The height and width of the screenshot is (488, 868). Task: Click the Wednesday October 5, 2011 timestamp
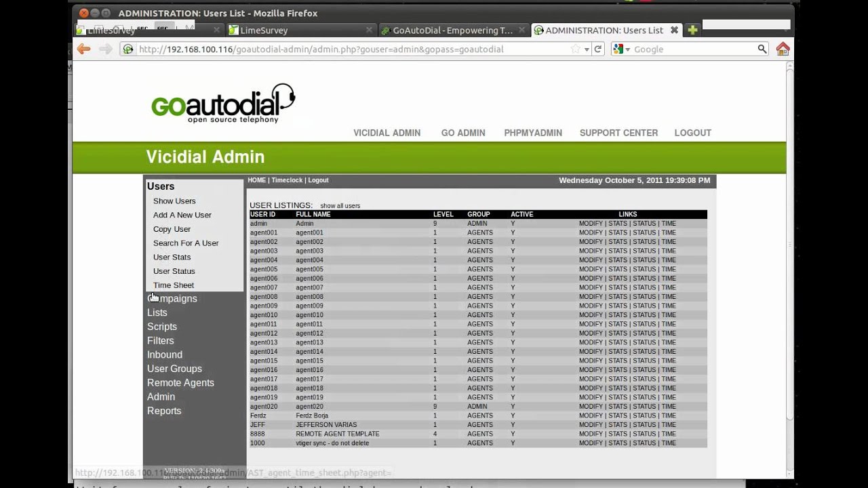[x=634, y=180]
